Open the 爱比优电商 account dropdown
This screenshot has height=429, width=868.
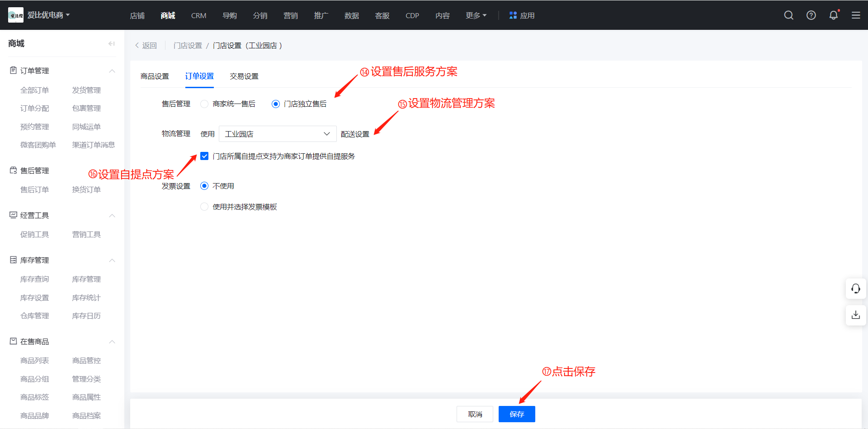[x=49, y=15]
